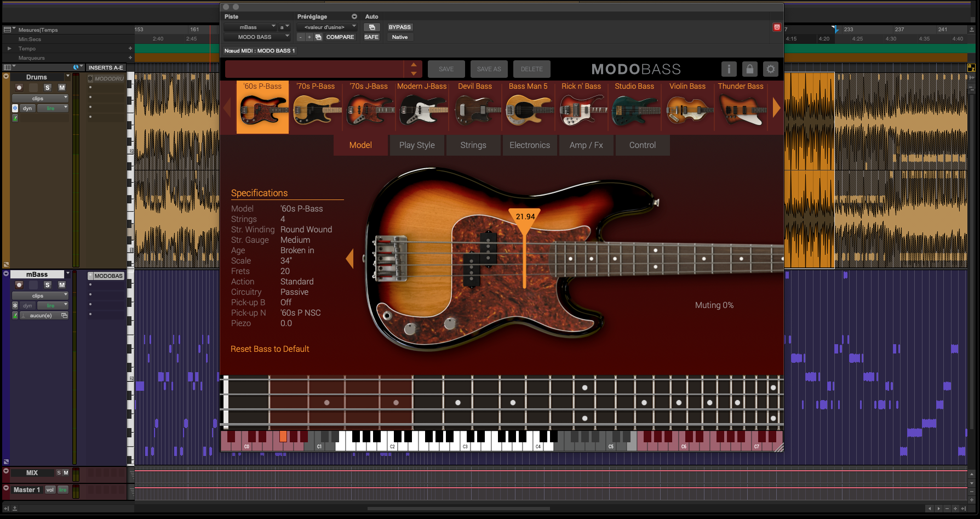Switch to the Play Style tab
The image size is (980, 519).
pos(417,145)
